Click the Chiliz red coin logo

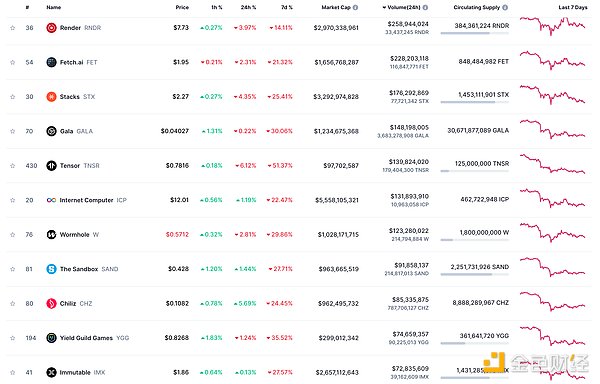(x=51, y=303)
